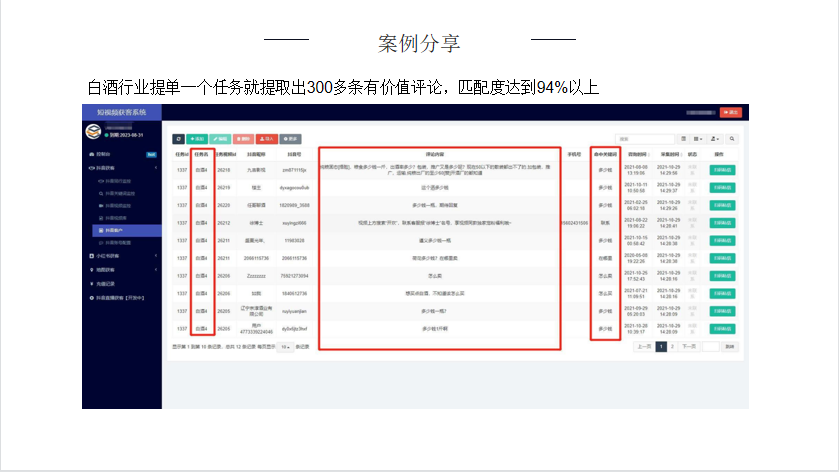Open the rows-per-page dropdown showing 10
Image resolution: width=839 pixels, height=472 pixels.
pyautogui.click(x=285, y=347)
